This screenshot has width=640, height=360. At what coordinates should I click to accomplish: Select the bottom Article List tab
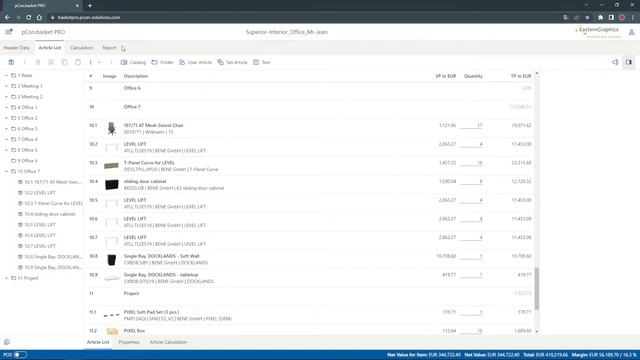(98, 342)
